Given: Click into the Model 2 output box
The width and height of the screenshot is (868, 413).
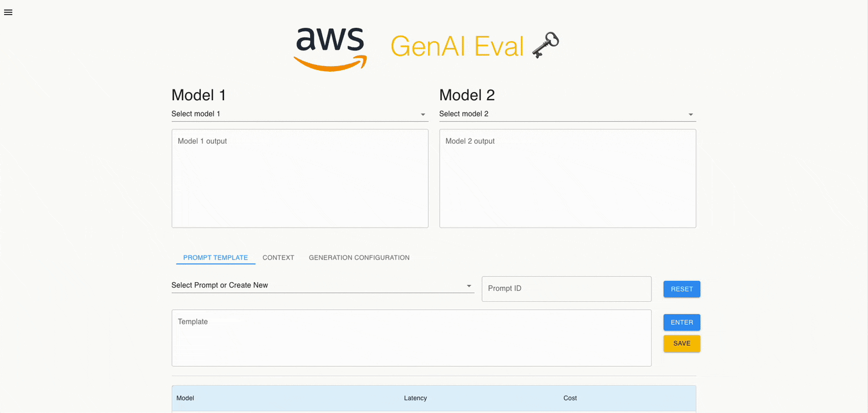Looking at the screenshot, I should coord(567,178).
